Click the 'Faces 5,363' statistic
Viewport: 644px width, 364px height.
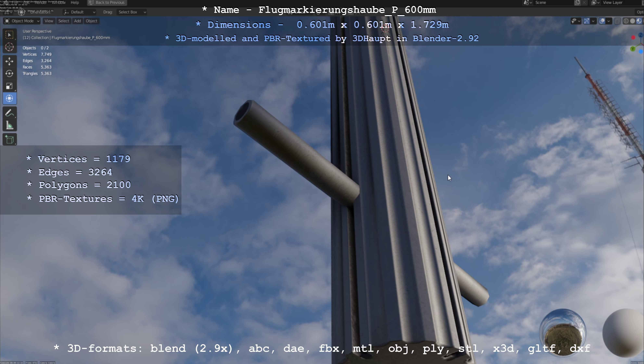point(37,67)
